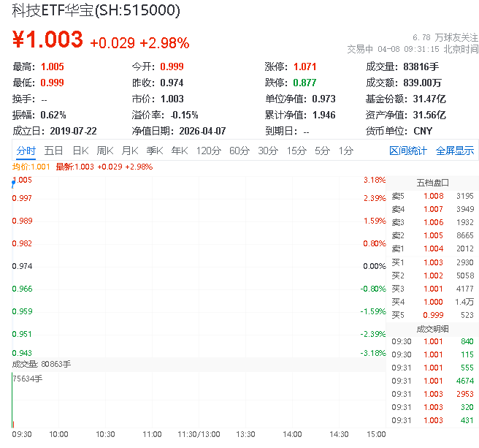
Task: Click the 区间统计 link
Action: click(x=408, y=151)
